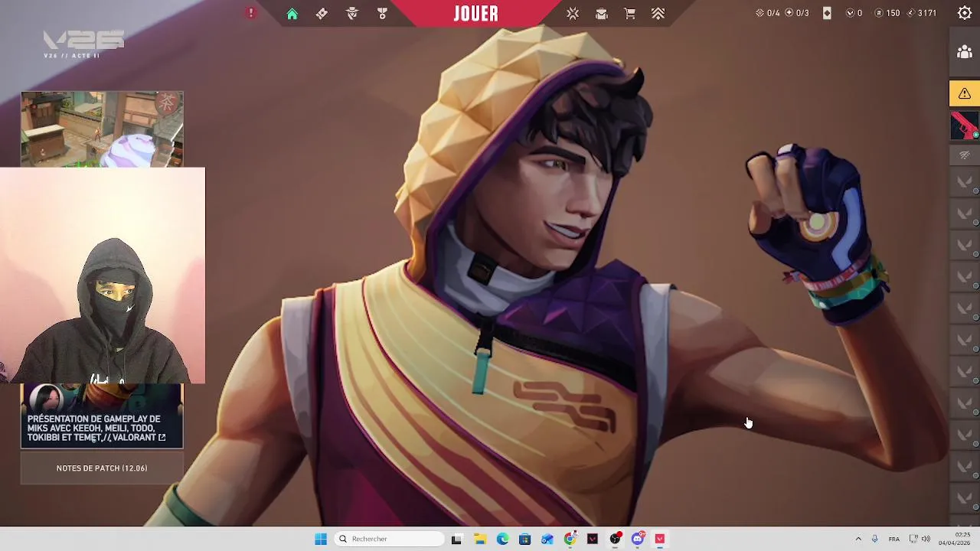View the 0/4 daily missions counter

[767, 13]
